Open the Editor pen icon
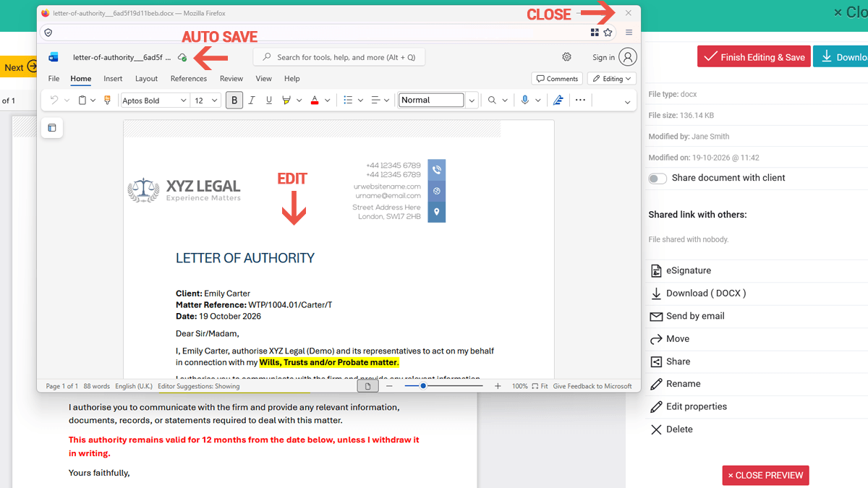This screenshot has width=868, height=488. coord(558,100)
